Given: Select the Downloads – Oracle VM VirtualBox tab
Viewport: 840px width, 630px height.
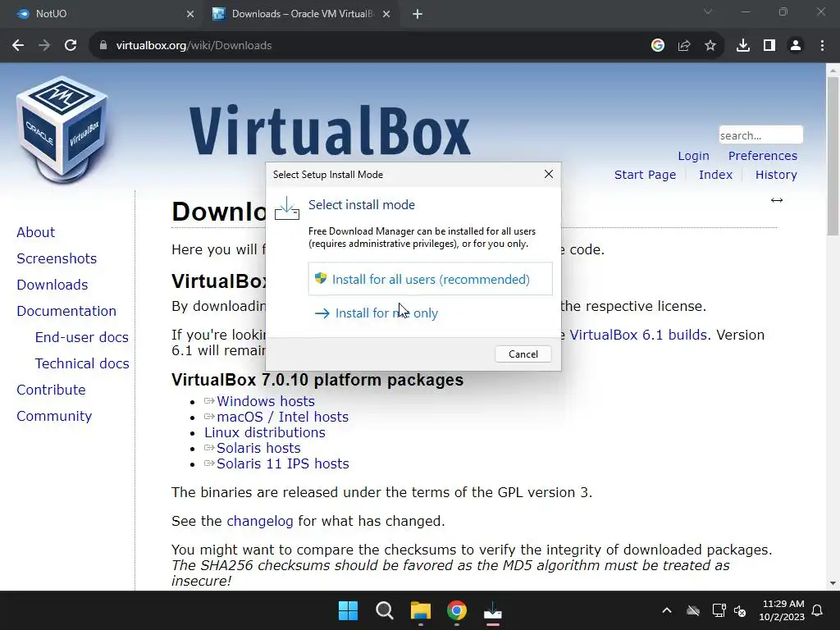Looking at the screenshot, I should pyautogui.click(x=302, y=14).
